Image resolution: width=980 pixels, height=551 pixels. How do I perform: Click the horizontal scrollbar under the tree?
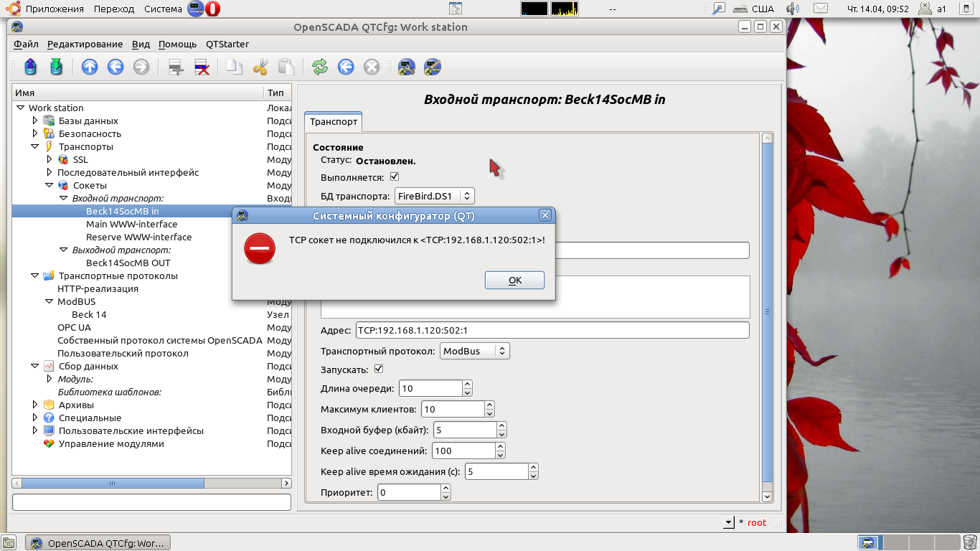tap(151, 484)
